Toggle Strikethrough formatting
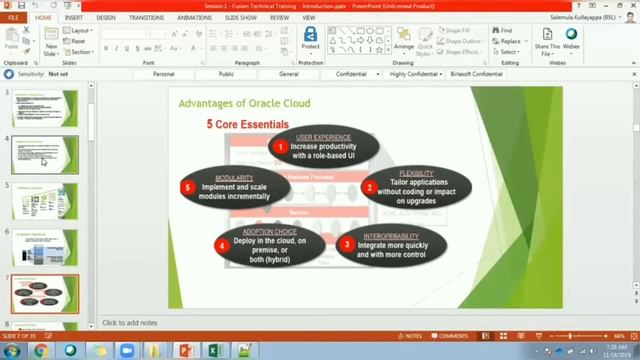This screenshot has width=640, height=360. click(147, 49)
